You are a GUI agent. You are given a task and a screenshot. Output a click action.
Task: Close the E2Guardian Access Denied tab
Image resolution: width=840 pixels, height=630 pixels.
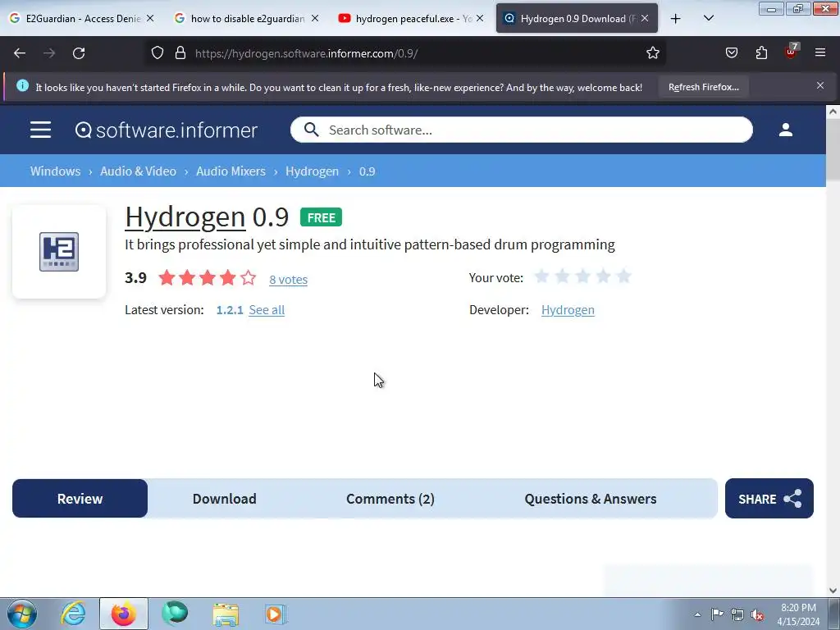(150, 18)
